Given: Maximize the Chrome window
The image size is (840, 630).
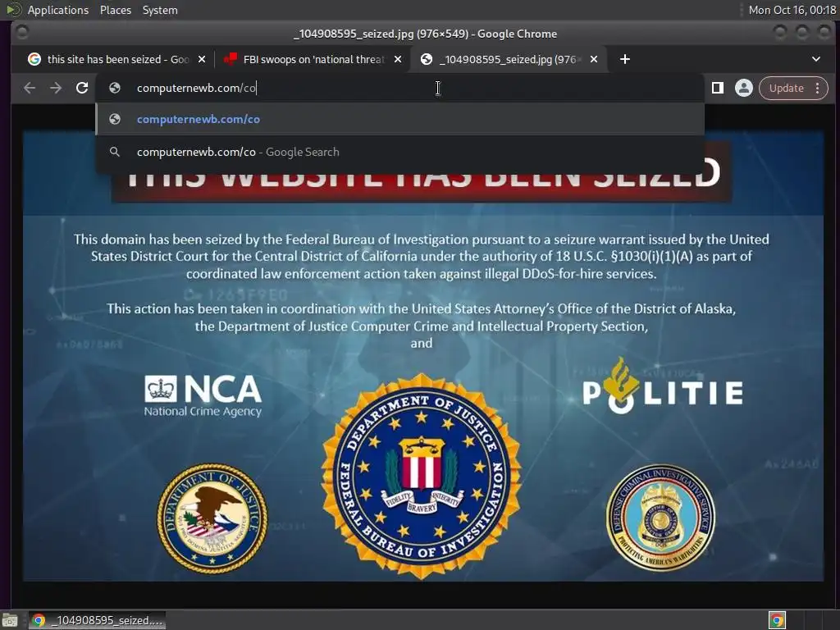Looking at the screenshot, I should click(802, 33).
